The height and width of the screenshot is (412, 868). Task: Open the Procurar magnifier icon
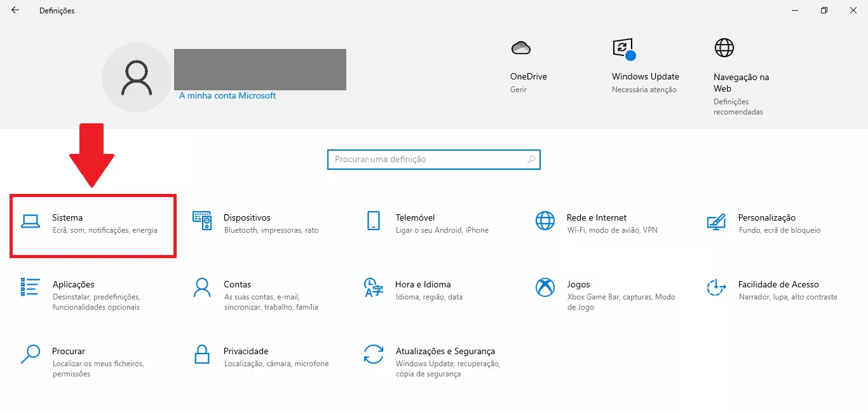(31, 354)
